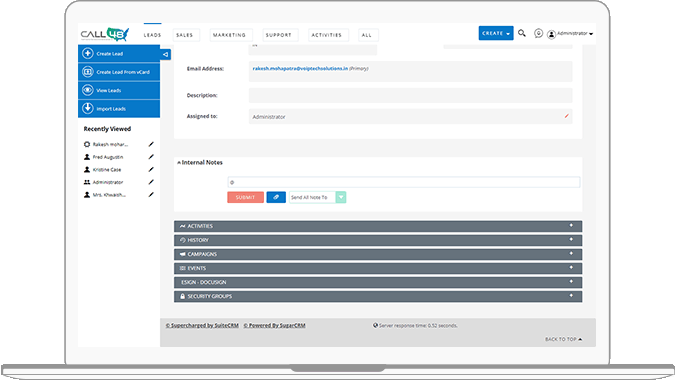The height and width of the screenshot is (380, 675).
Task: Switch to the Leads tab
Action: (152, 35)
